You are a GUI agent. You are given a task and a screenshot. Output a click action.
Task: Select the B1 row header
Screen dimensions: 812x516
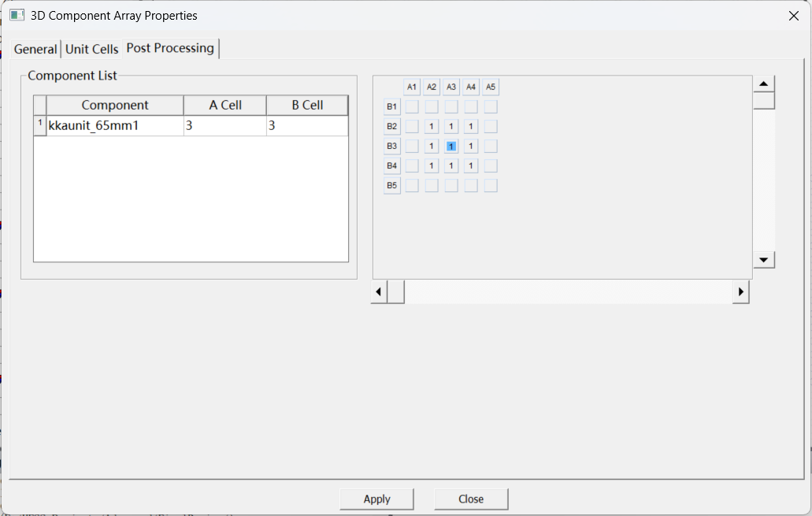coord(391,106)
